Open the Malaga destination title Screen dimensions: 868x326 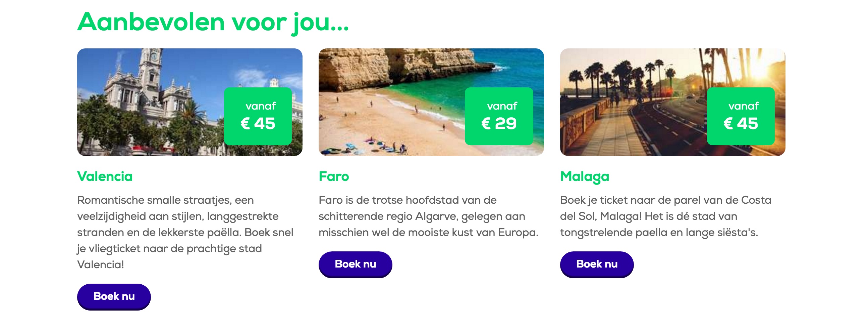[585, 176]
